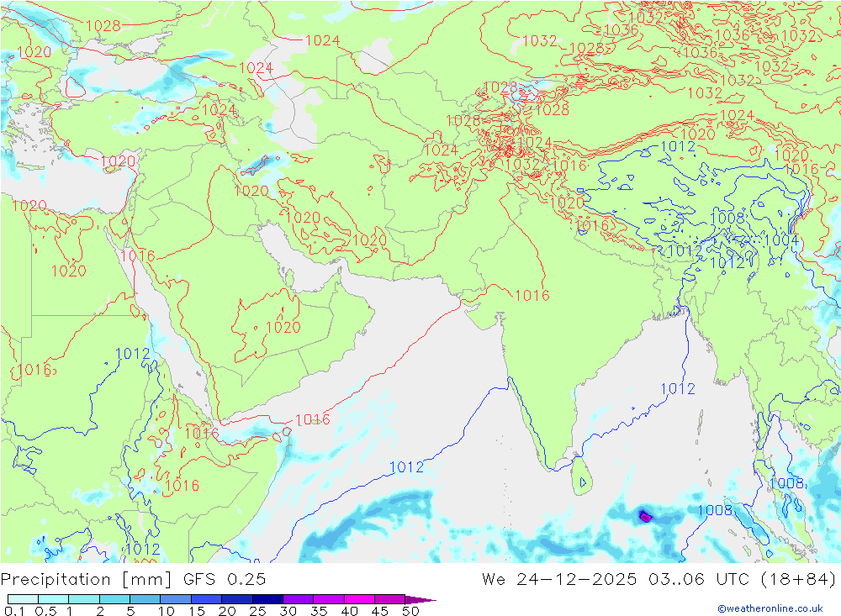The image size is (841, 616).
Task: Click the legend value '50'
Action: pos(410,611)
